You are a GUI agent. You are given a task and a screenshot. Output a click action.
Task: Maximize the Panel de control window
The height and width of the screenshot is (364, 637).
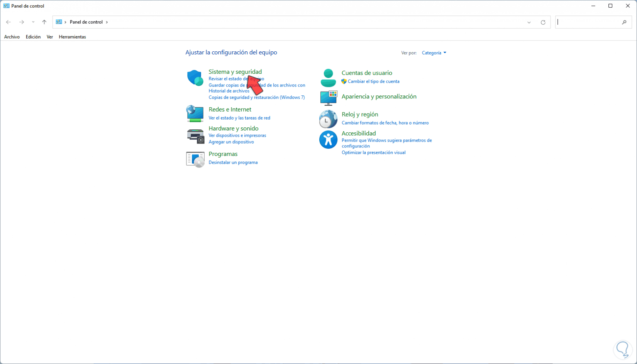[610, 6]
